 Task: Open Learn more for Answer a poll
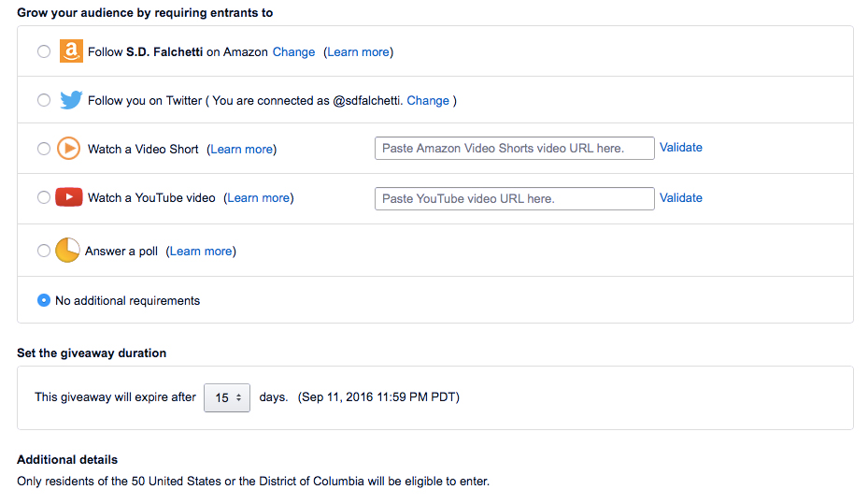(x=201, y=252)
